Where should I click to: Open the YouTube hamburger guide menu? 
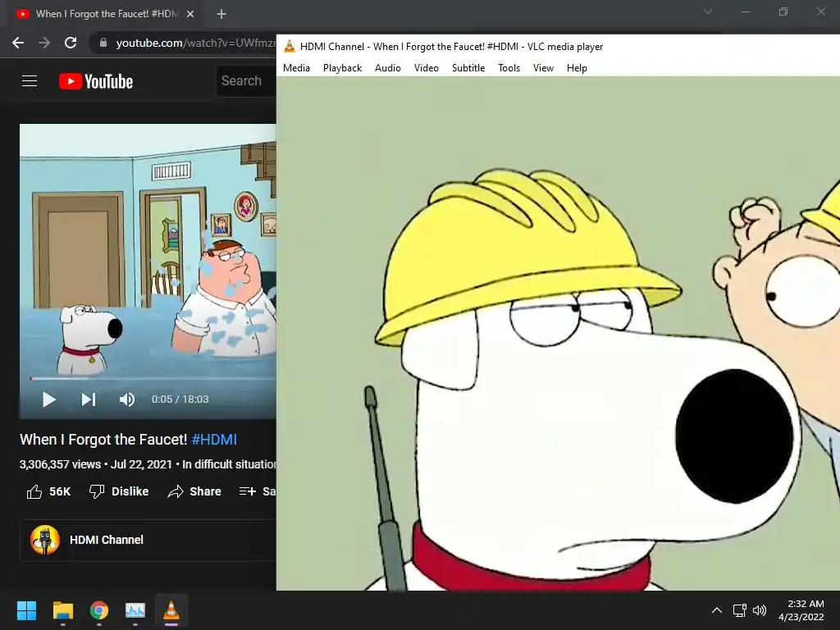pos(30,81)
